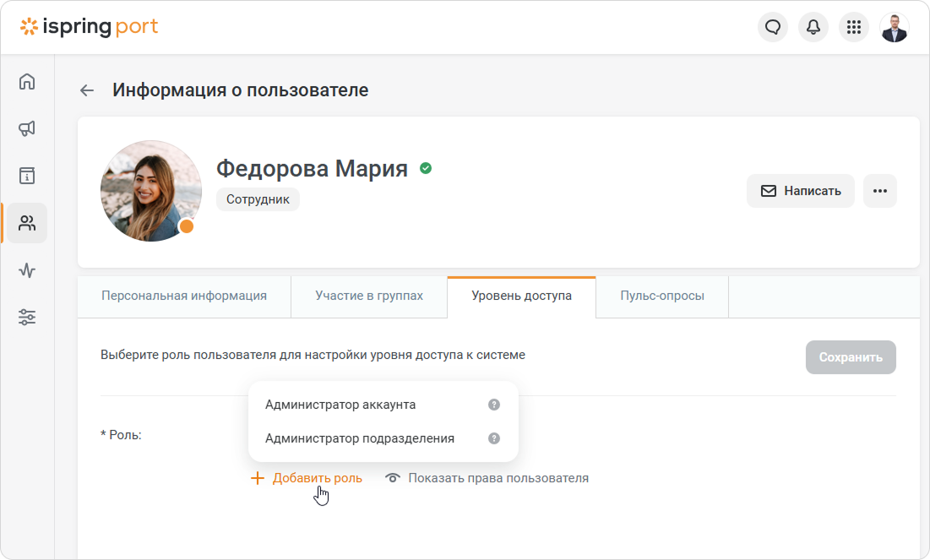This screenshot has width=930, height=560.
Task: Click Федорова Мария profile photo
Action: click(151, 191)
